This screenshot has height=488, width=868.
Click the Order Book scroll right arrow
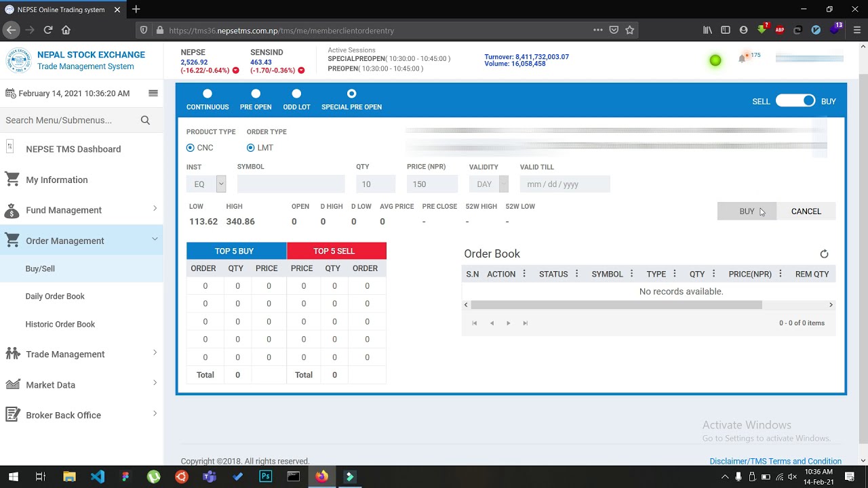pos(831,305)
